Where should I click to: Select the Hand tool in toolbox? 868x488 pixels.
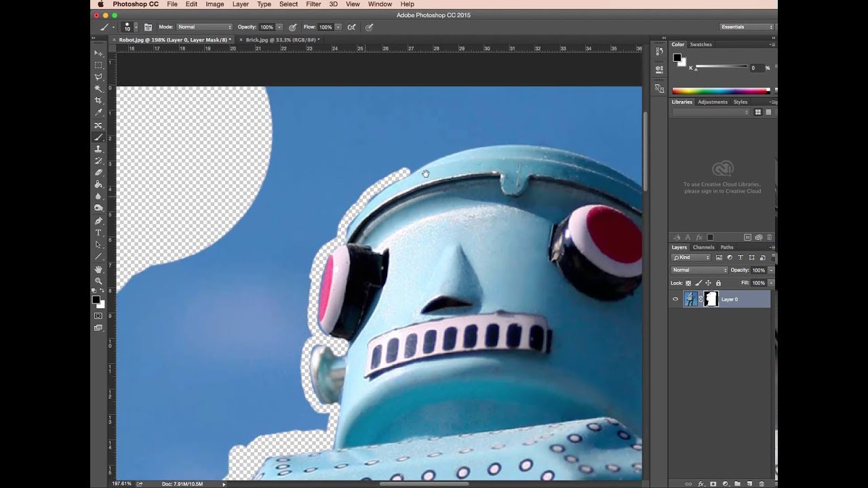(x=98, y=269)
